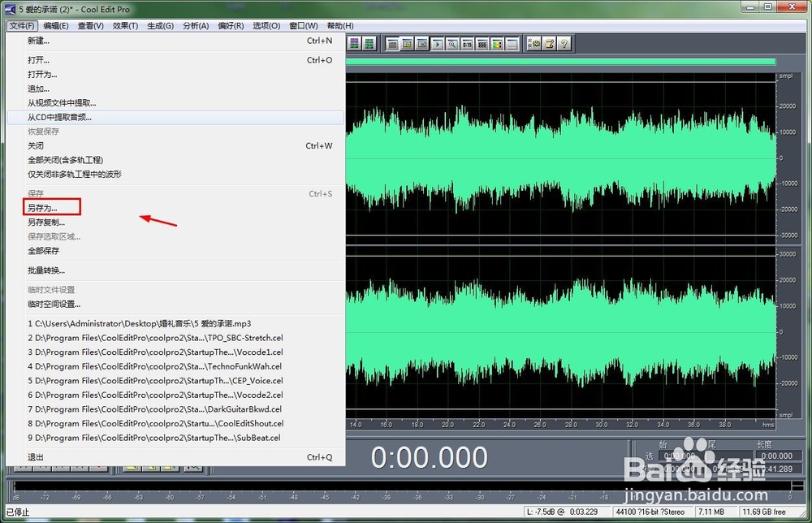Open 批量转换... from the menu
Viewport: 812px width, 523px height.
176,270
